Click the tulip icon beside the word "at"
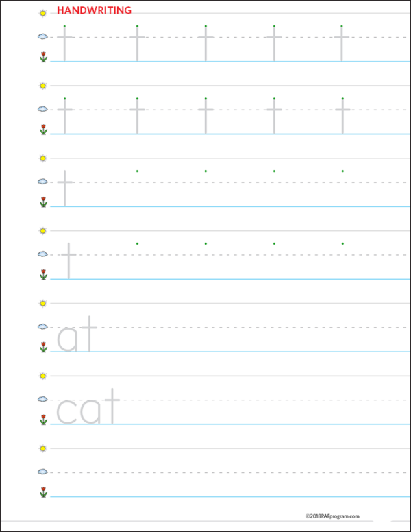The image size is (411, 532). tap(43, 347)
